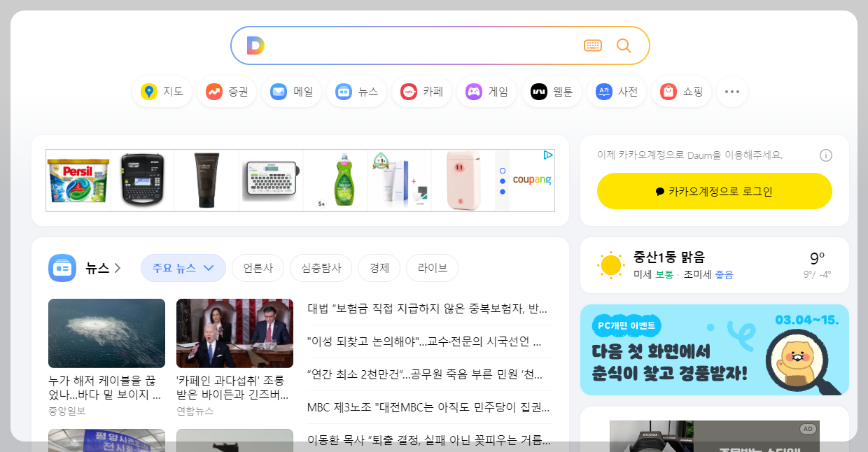The width and height of the screenshot is (868, 452).
Task: Expand the 주요 뉴스 dropdown
Action: pos(183,268)
